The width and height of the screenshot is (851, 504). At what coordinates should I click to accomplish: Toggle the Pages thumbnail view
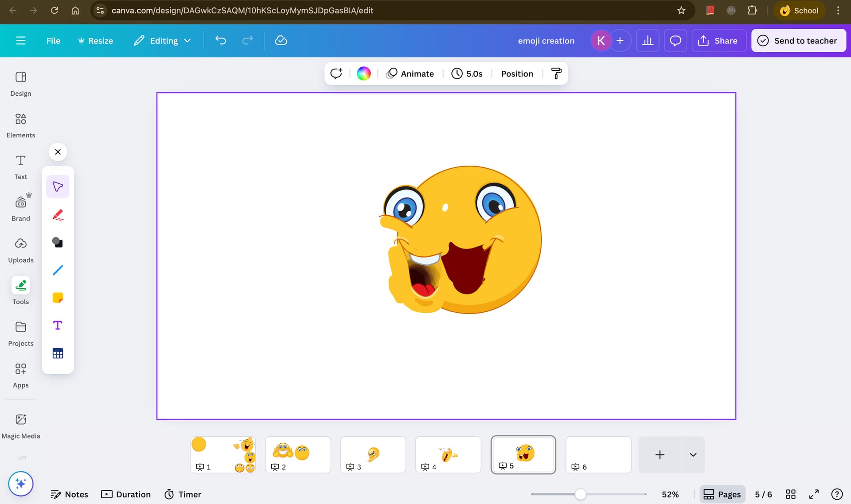point(722,494)
